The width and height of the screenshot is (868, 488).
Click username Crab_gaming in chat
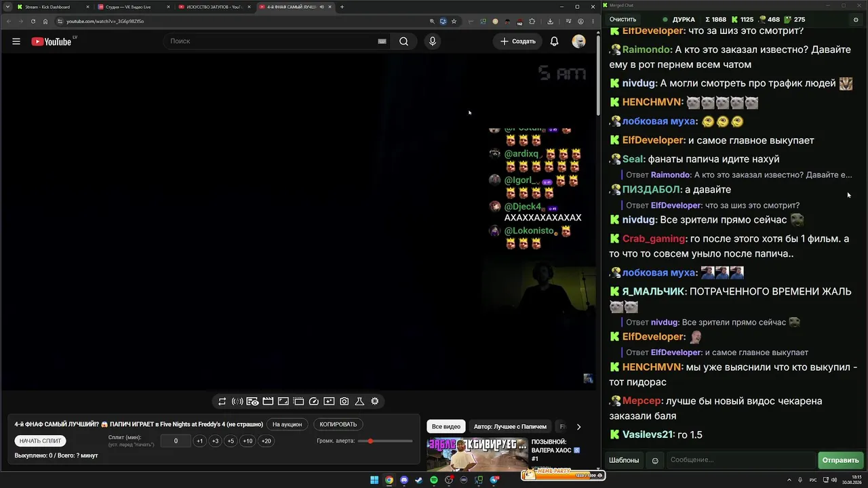tap(654, 239)
